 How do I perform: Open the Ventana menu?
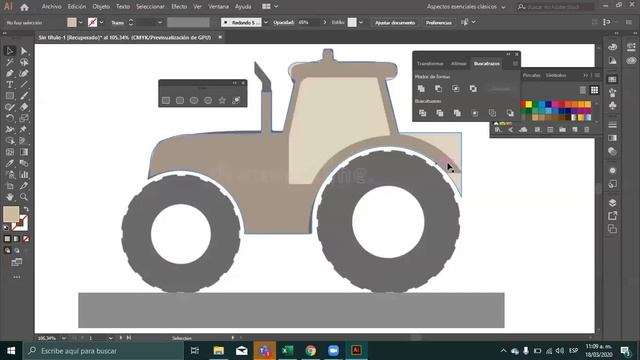click(218, 7)
